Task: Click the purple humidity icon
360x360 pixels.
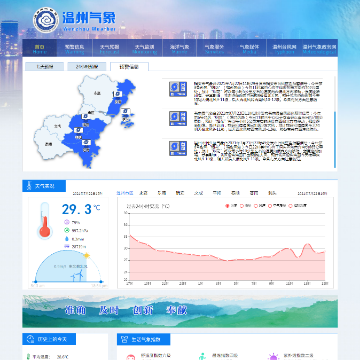Action: point(67,222)
